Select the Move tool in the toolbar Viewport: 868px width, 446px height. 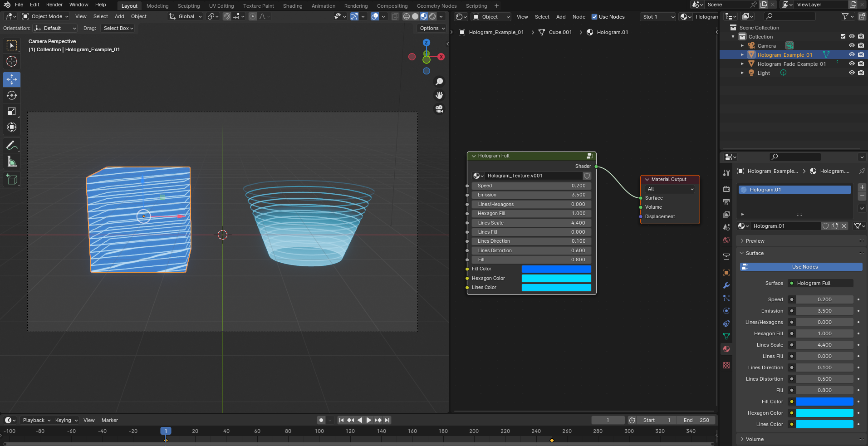[12, 79]
